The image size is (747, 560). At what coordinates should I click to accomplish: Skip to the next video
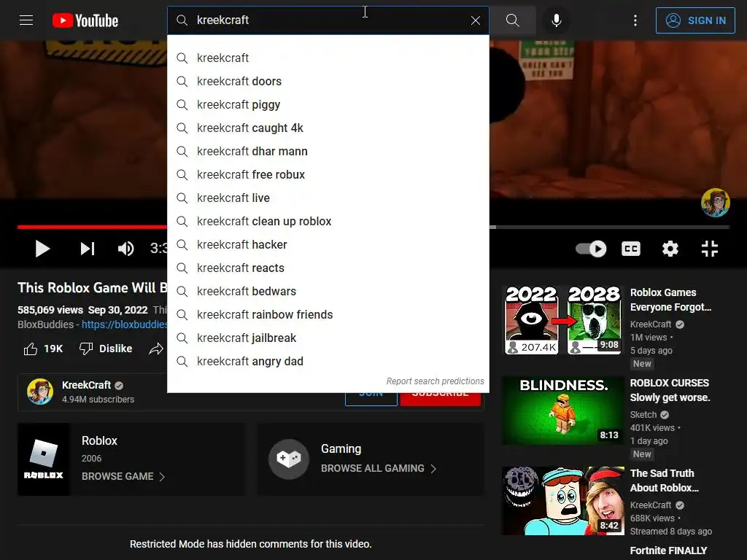88,249
